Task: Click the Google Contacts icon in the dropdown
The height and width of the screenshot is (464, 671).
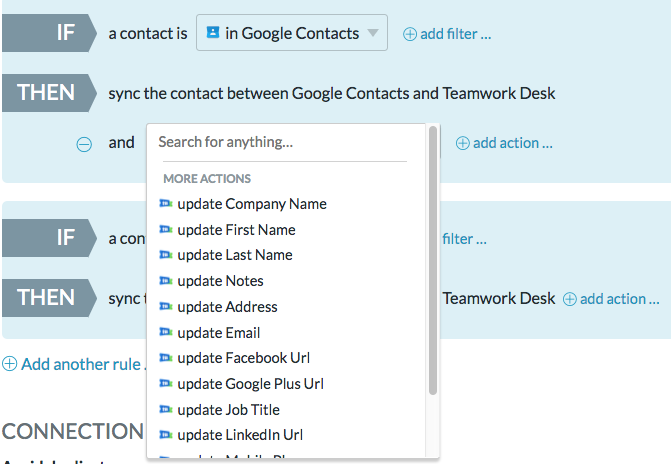Action: point(213,32)
